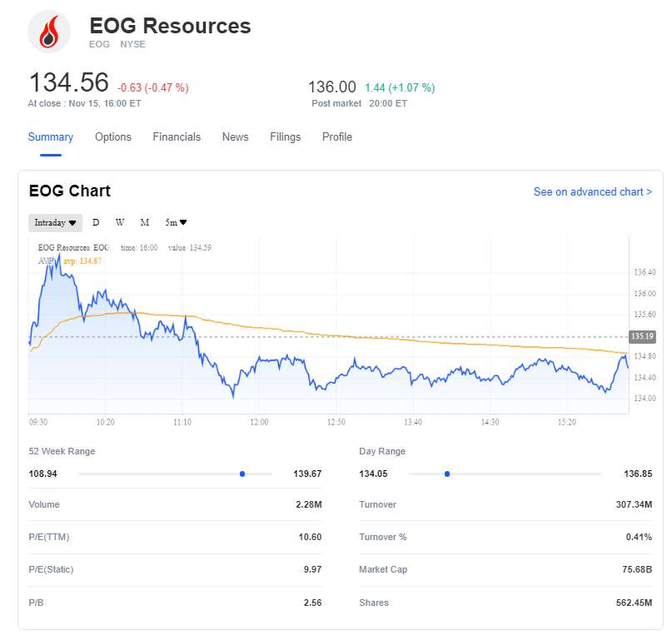
Task: Click the See on advanced chart link
Action: 592,192
